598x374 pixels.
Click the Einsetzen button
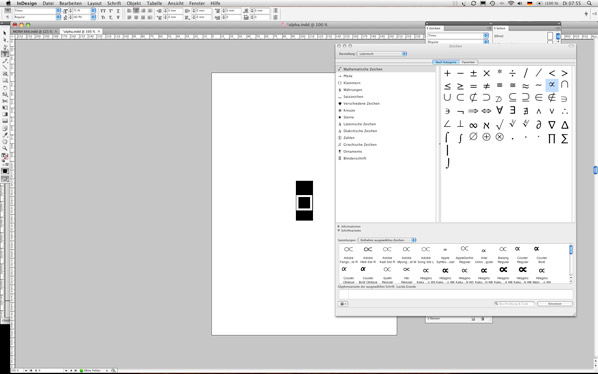555,304
